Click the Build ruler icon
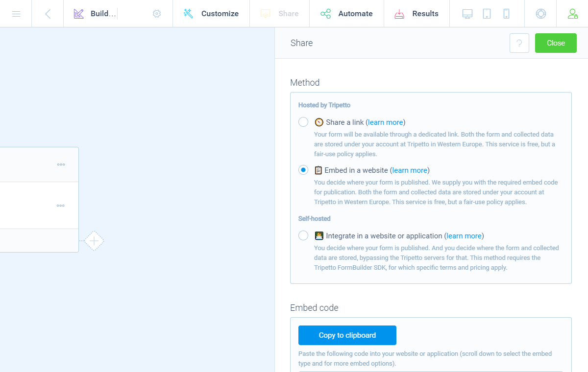The image size is (588, 372). 79,14
